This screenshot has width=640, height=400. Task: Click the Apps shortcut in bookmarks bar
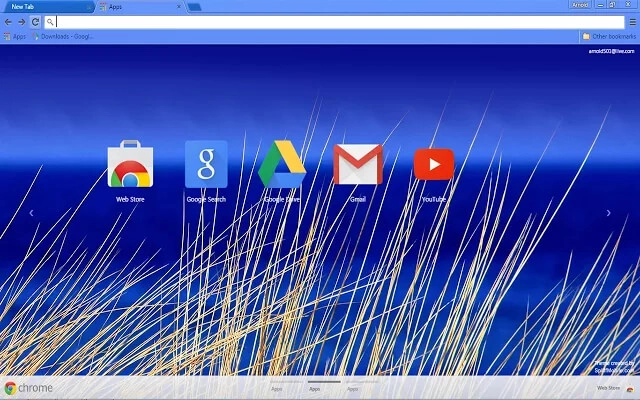click(15, 36)
